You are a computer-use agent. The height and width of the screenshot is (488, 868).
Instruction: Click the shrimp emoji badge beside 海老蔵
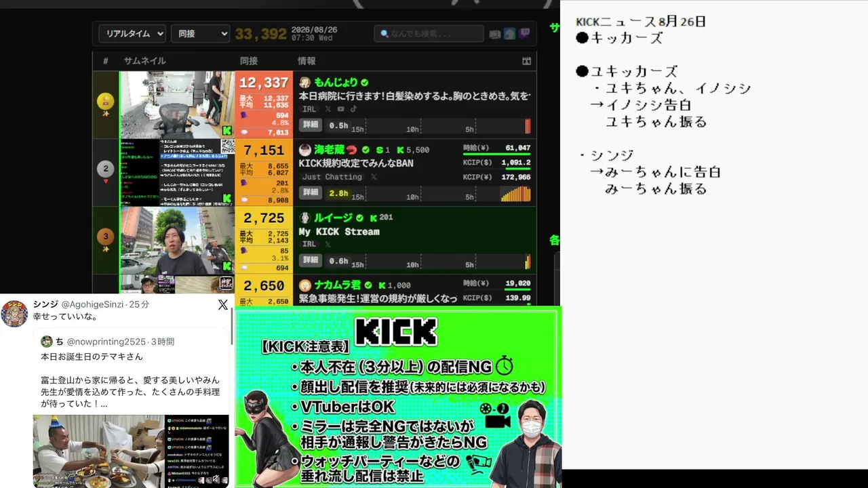click(x=352, y=150)
